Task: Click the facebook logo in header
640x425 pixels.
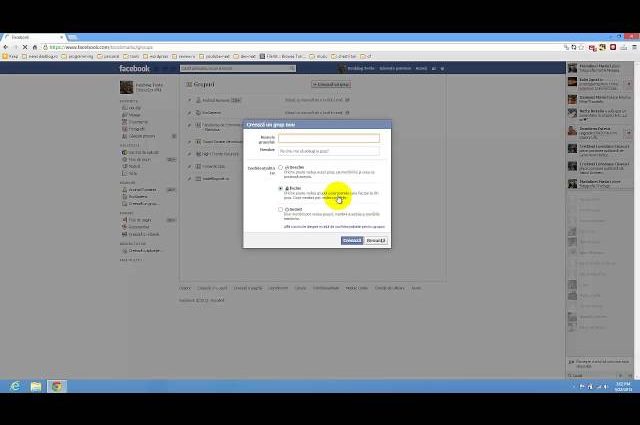Action: (x=134, y=68)
